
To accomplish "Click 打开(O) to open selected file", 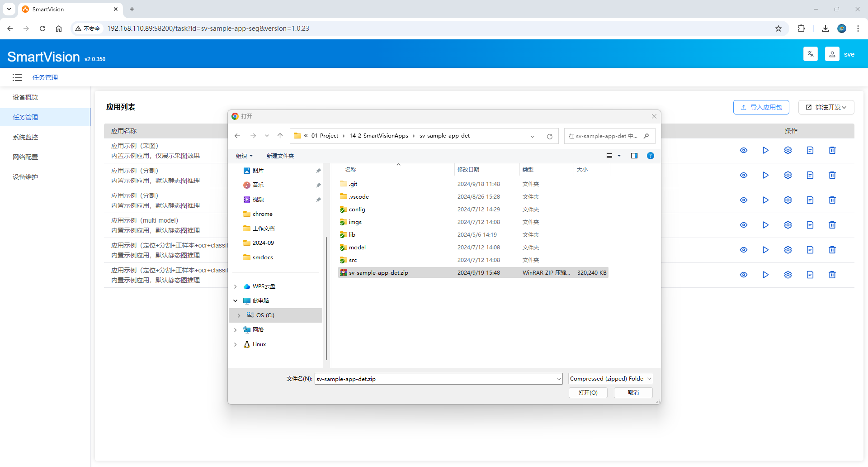I will [x=588, y=393].
